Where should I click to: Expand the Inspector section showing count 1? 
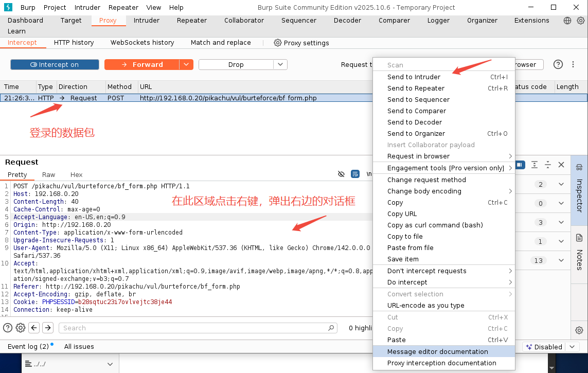point(561,241)
